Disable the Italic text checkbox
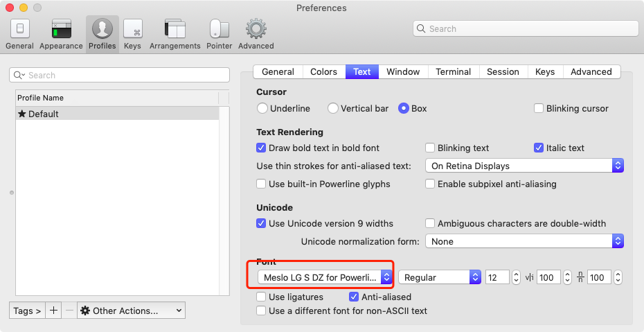644x332 pixels. [x=539, y=148]
